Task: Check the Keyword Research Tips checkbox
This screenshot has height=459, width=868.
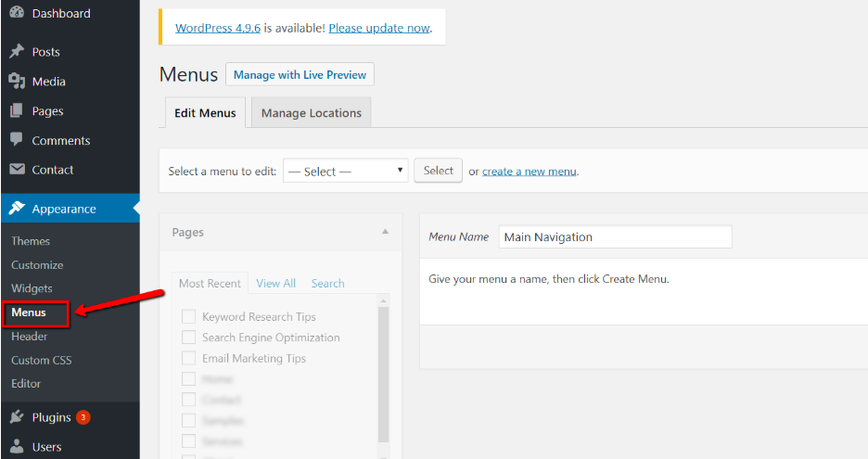Action: [189, 316]
